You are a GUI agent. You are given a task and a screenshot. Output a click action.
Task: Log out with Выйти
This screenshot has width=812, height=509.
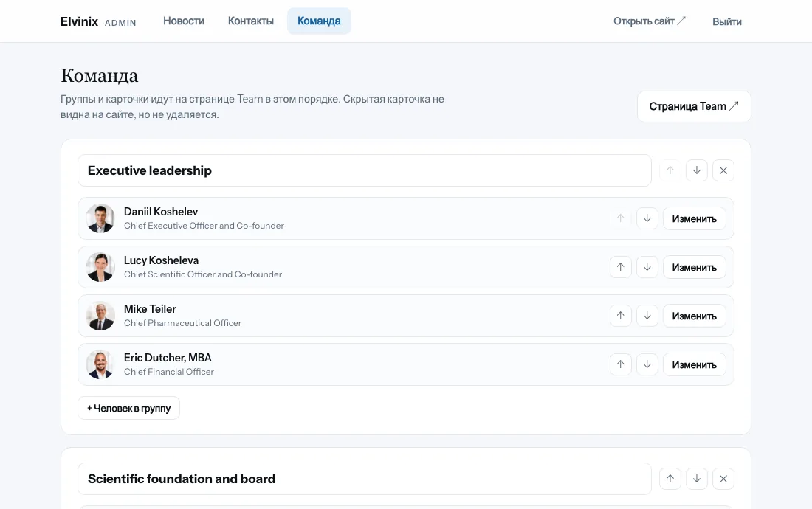coord(727,21)
